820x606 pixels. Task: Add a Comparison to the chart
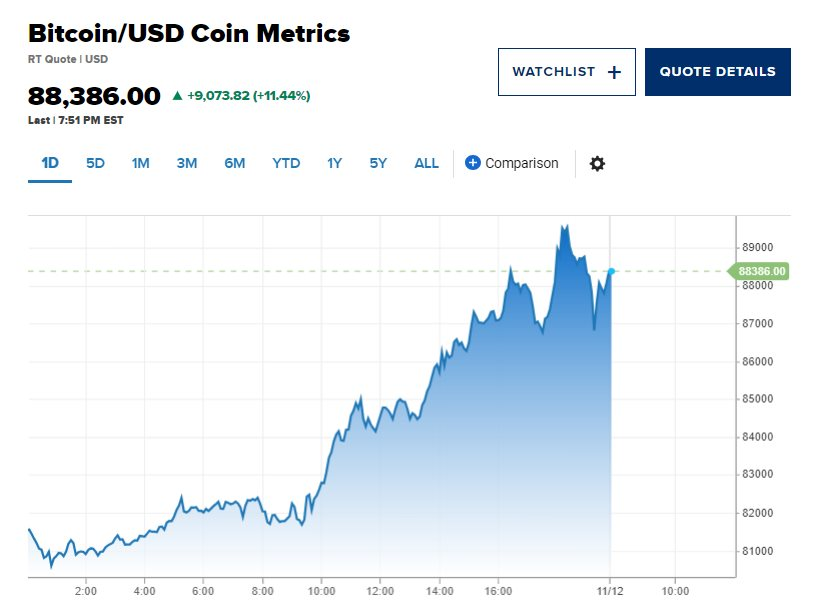512,163
